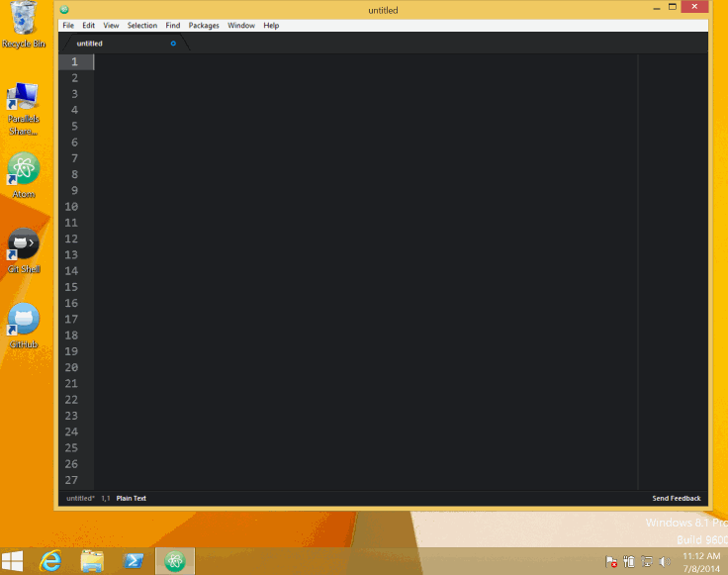The width and height of the screenshot is (728, 575).
Task: Open the Recycle Bin desktop icon
Action: (x=24, y=22)
